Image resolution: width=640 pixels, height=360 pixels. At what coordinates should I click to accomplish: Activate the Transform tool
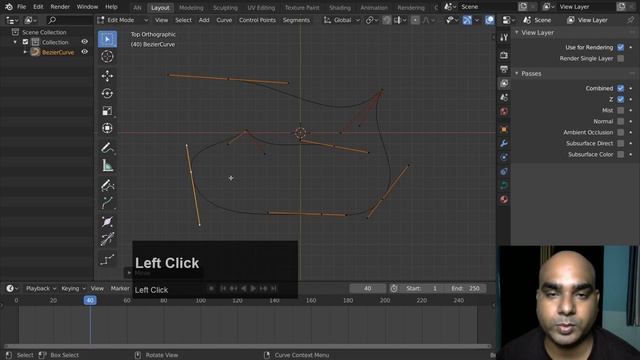[107, 128]
